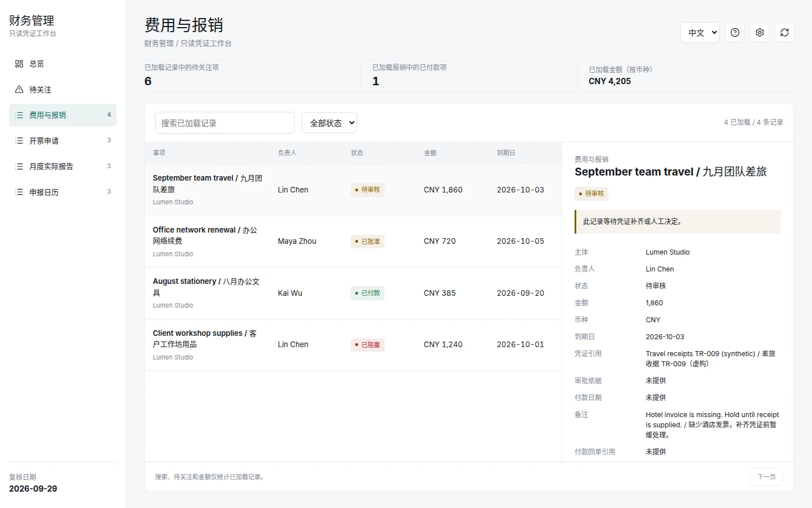Switch to 开票申请 in the sidebar
This screenshot has width=812, height=508.
[63, 141]
